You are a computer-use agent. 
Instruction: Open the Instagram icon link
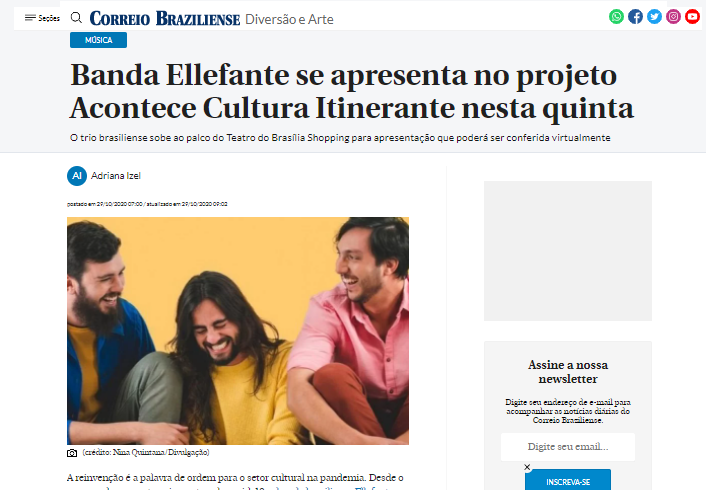point(673,17)
